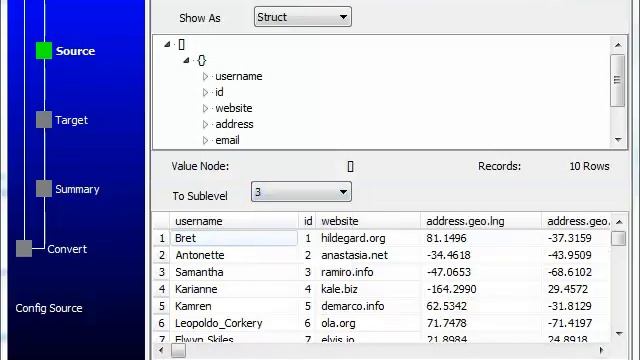Go to the Source wizard step label
The width and height of the screenshot is (640, 360).
click(76, 51)
